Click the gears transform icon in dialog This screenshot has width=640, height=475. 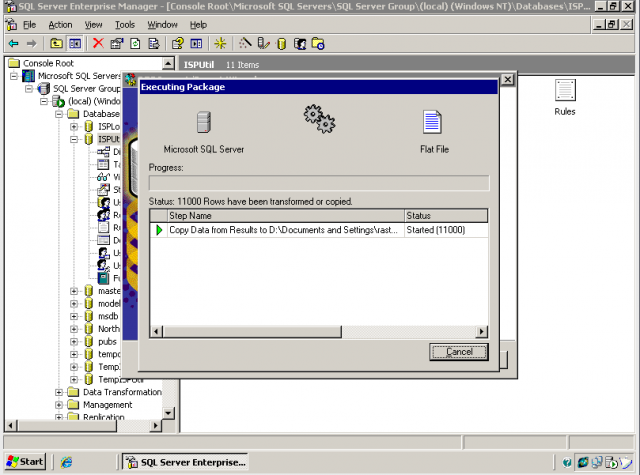tap(319, 120)
